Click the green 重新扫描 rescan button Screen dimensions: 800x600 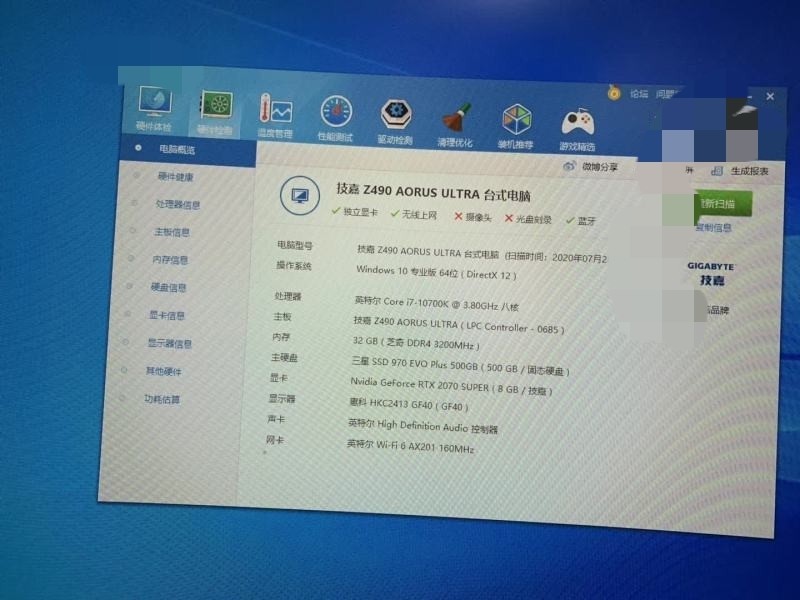coord(723,204)
